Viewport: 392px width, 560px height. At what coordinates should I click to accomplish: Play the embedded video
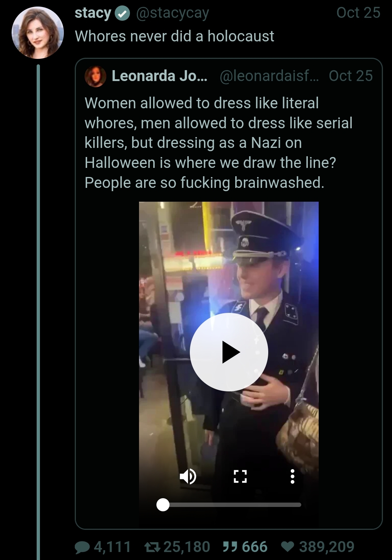tap(229, 352)
